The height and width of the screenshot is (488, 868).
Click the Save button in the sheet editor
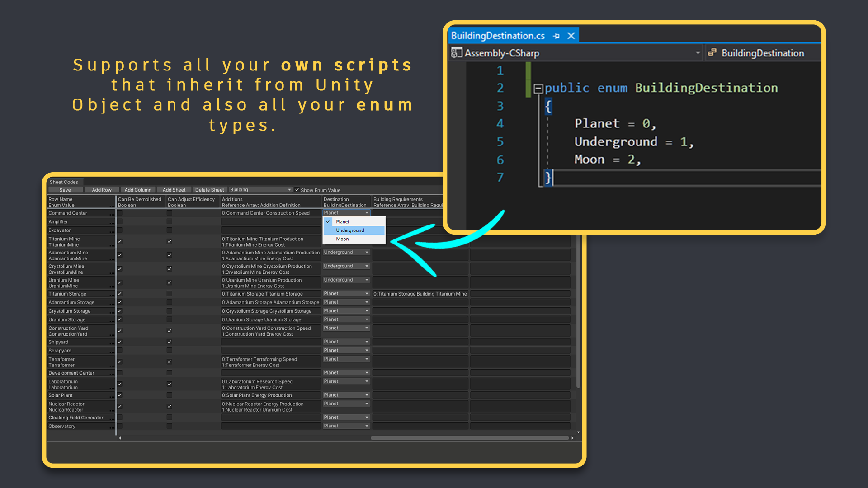click(65, 190)
